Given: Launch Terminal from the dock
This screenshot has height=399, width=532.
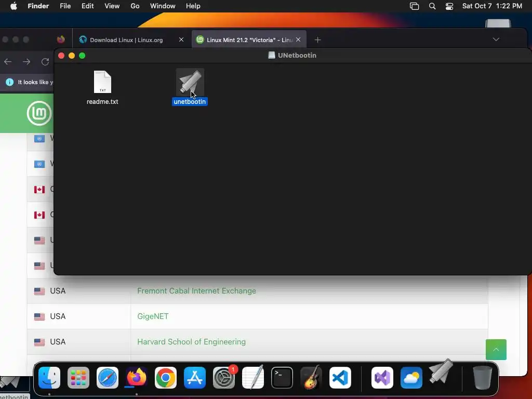Looking at the screenshot, I should 282,378.
